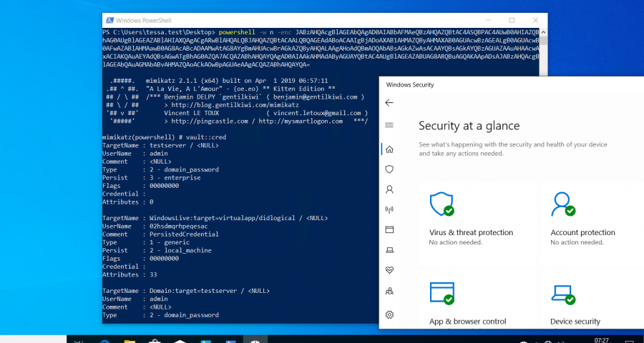Open App & browser control sidebar icon

pyautogui.click(x=389, y=230)
